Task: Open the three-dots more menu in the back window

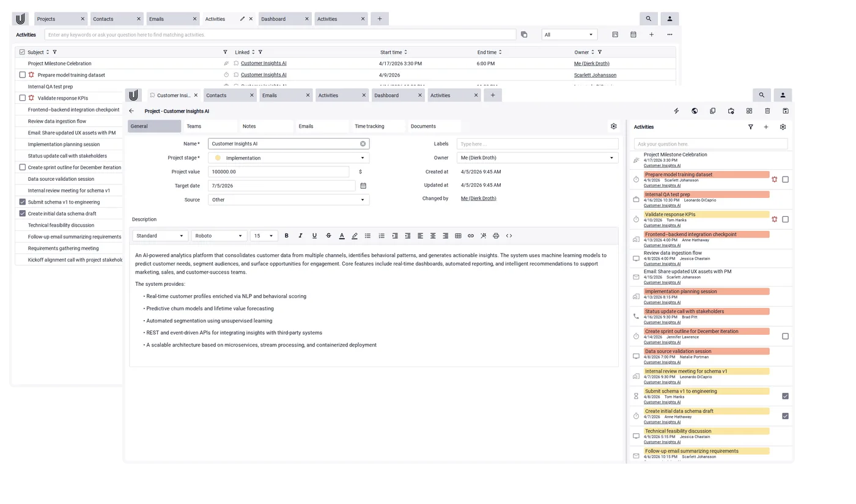Action: pyautogui.click(x=670, y=35)
